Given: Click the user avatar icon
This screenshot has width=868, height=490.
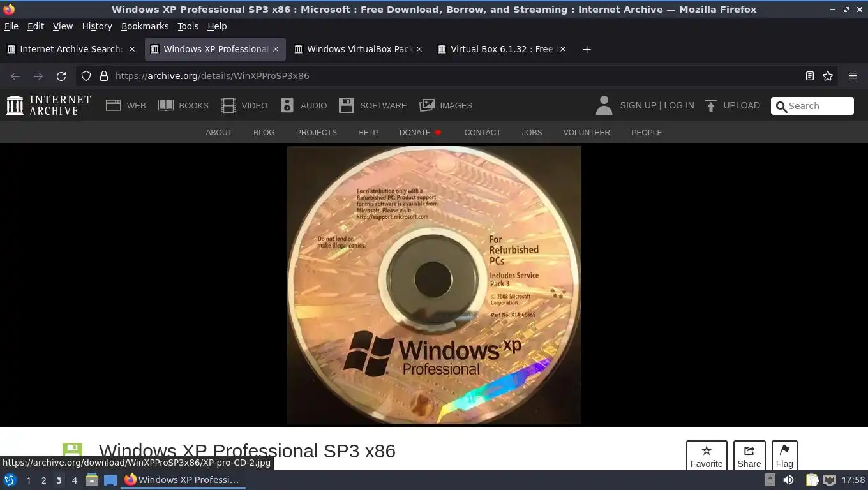Looking at the screenshot, I should (604, 105).
